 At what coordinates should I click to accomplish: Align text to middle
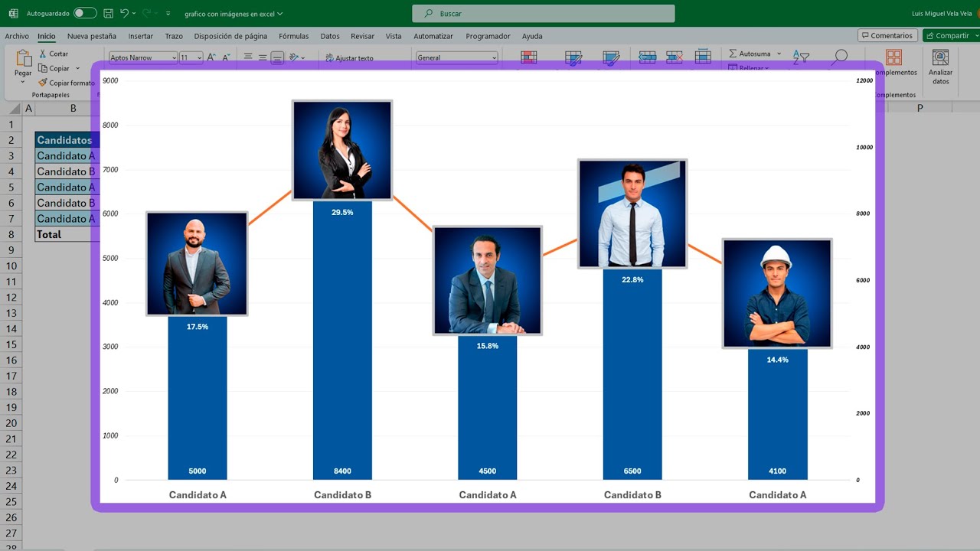(x=263, y=57)
